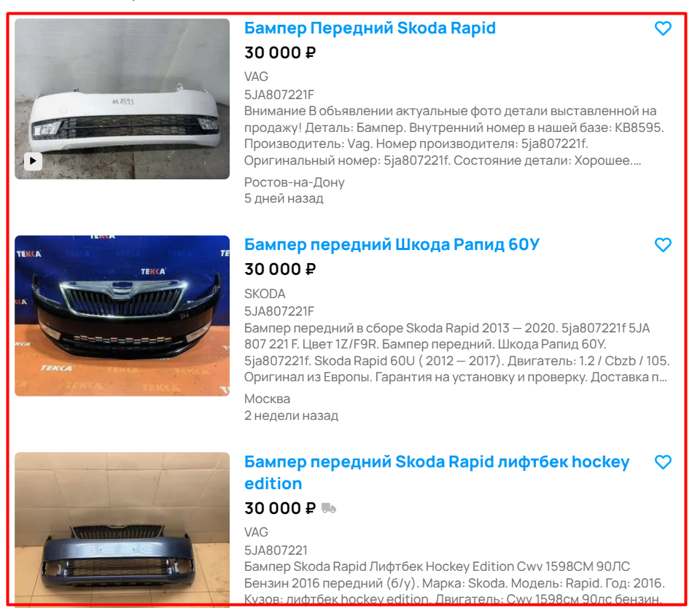700x608 pixels.
Task: Open the Skoda Rapid лифтбек hockey edition title
Action: (437, 472)
